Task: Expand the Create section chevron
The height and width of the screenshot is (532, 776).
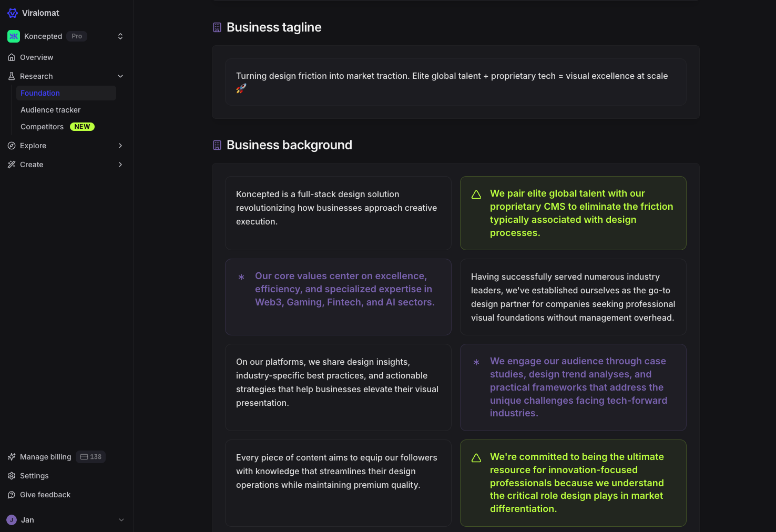Action: 120,165
